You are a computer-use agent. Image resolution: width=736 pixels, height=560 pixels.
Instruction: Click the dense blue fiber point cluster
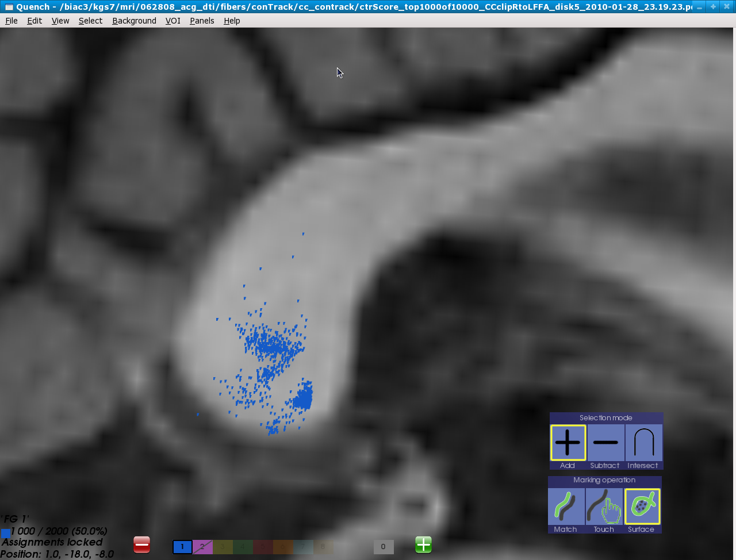[x=302, y=397]
